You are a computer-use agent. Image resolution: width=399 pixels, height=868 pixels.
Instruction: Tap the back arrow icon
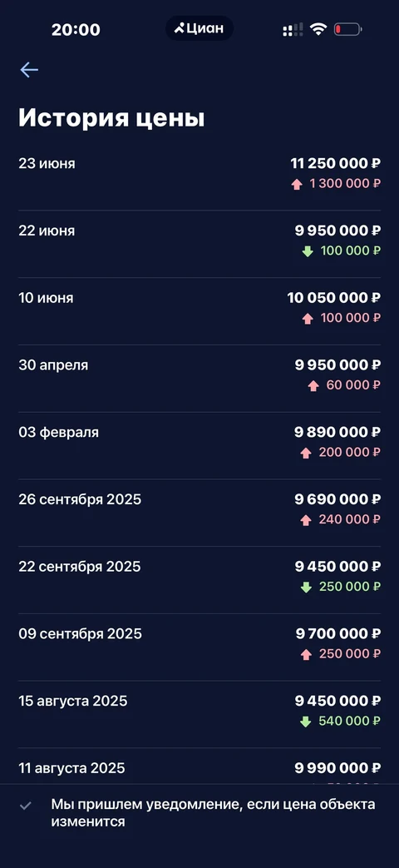[x=29, y=70]
